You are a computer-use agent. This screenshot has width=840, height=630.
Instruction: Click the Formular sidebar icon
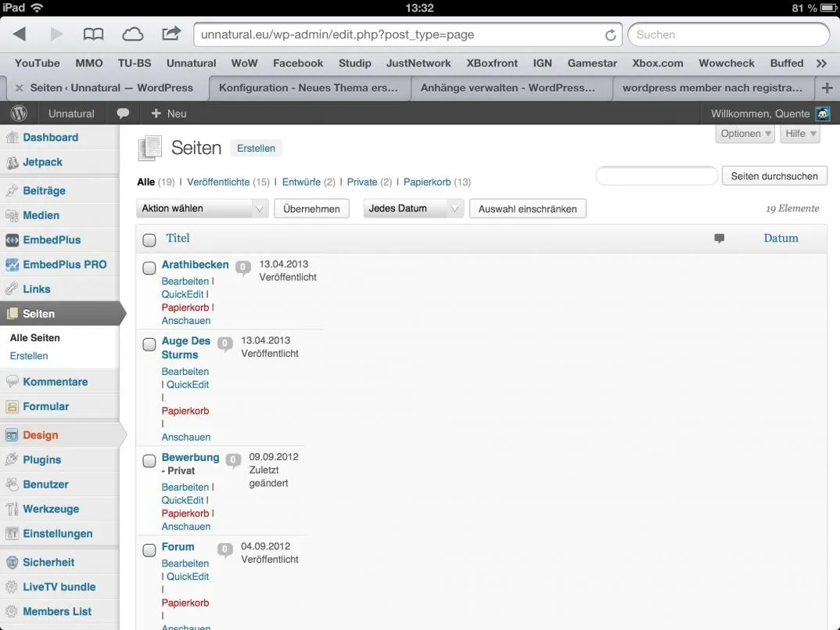(12, 406)
